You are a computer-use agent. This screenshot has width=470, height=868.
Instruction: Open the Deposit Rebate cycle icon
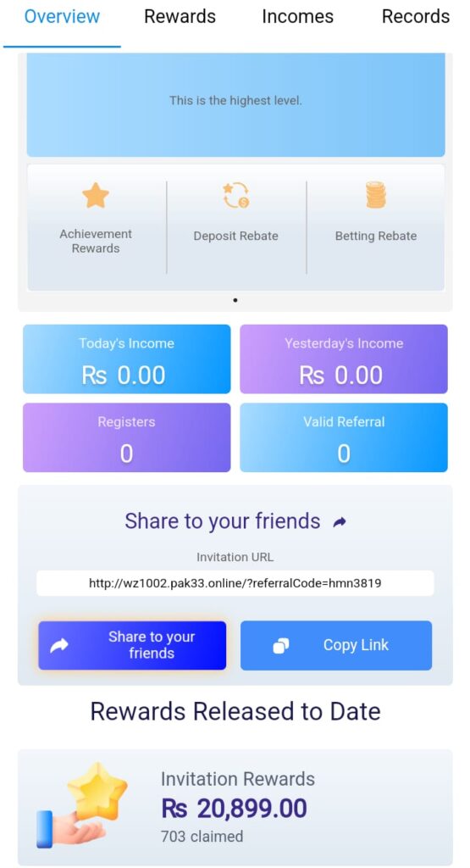click(x=236, y=196)
